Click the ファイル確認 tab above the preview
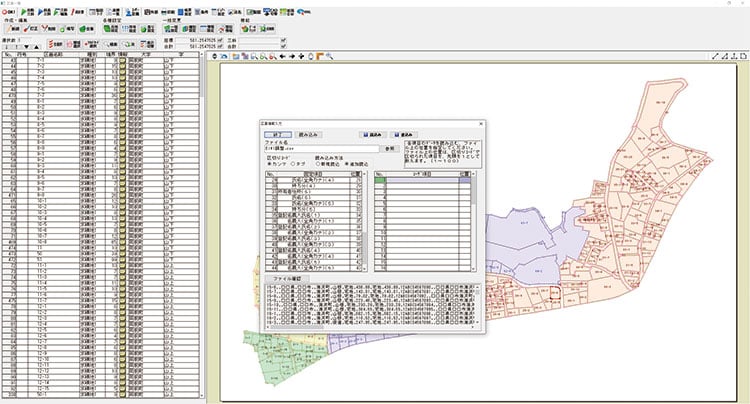The width and height of the screenshot is (750, 404). coord(287,278)
